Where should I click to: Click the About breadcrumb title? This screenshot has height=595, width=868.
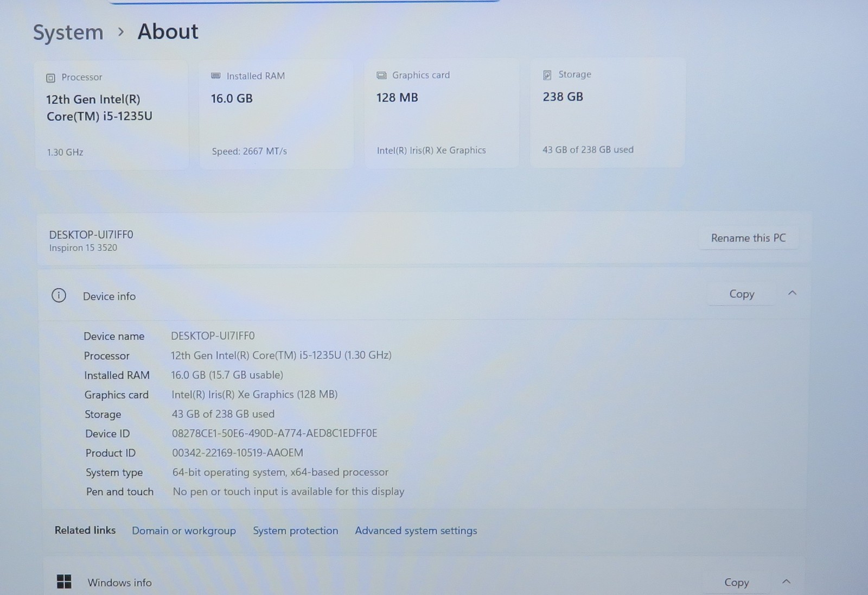pos(168,31)
